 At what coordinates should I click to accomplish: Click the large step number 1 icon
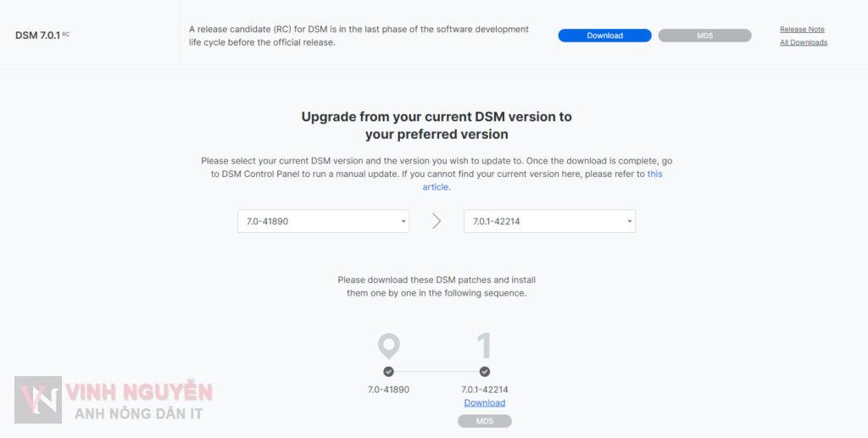pyautogui.click(x=484, y=346)
